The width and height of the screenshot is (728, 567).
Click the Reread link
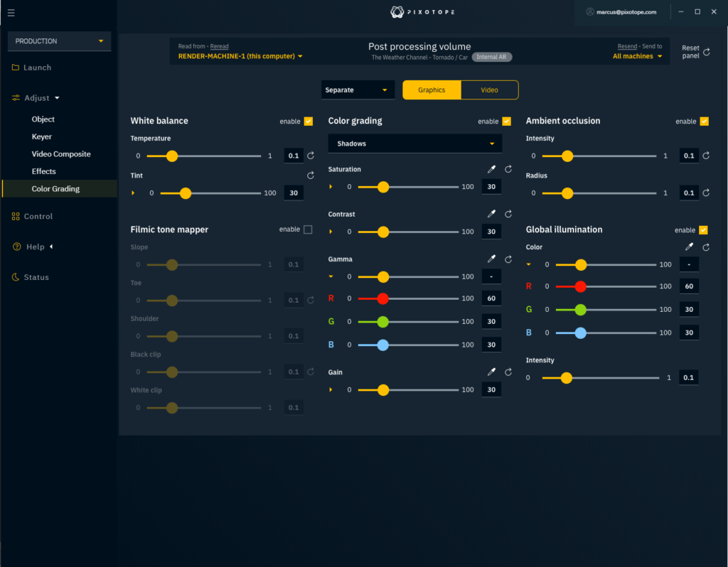click(219, 46)
